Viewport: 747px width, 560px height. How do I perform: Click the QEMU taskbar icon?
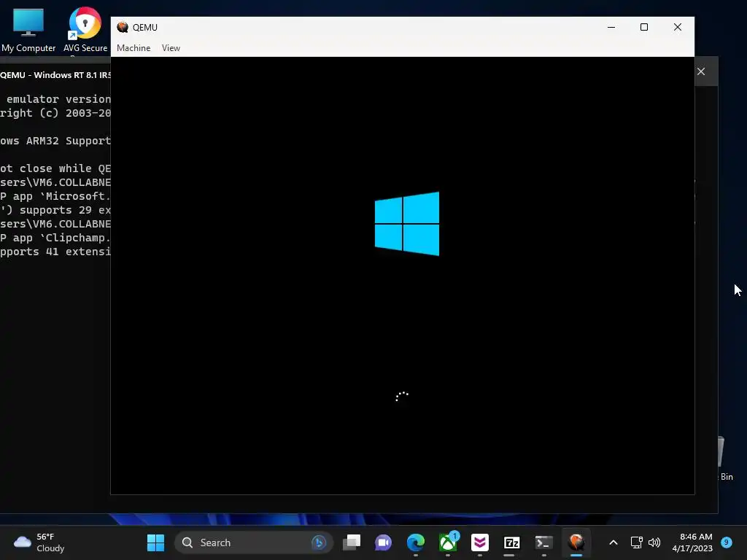(576, 542)
